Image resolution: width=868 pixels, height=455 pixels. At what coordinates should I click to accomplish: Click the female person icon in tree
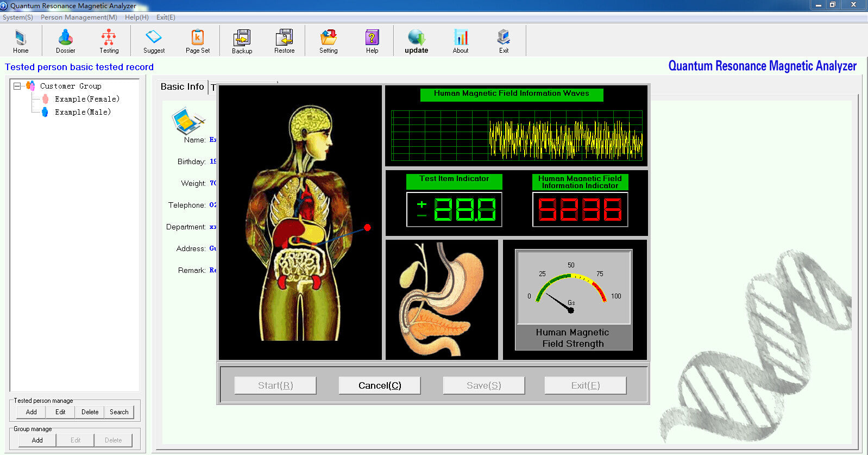point(45,99)
